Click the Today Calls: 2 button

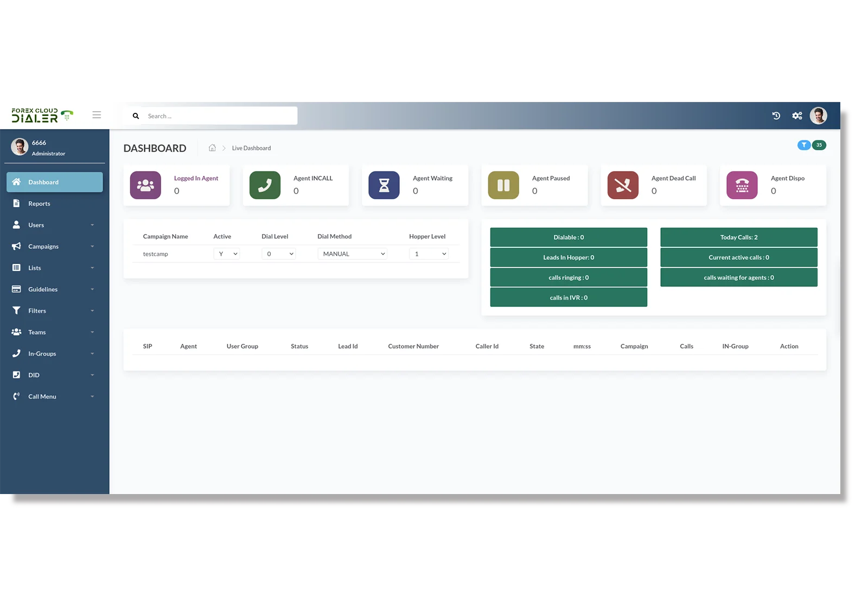coord(738,237)
